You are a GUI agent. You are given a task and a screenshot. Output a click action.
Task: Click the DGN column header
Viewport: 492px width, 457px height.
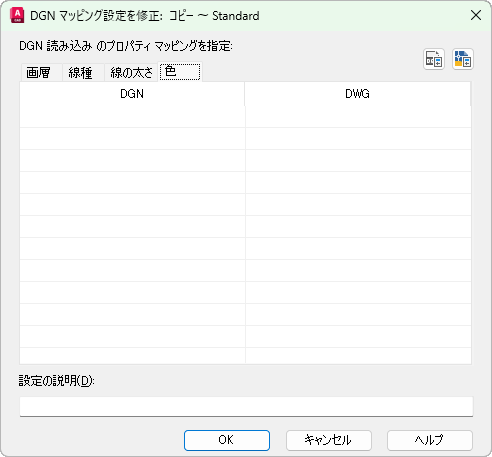point(132,94)
